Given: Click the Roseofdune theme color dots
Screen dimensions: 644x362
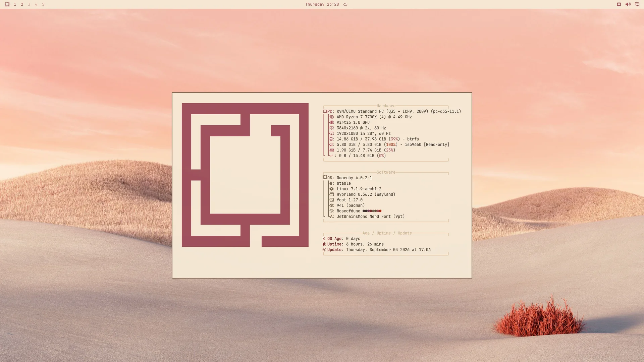Looking at the screenshot, I should click(372, 211).
